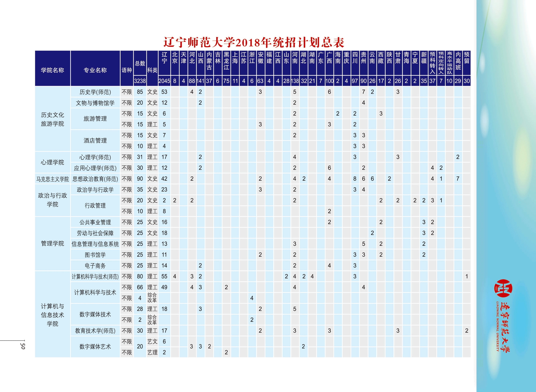Click the 公共事业管理 major cell
The height and width of the screenshot is (392, 536).
click(95, 222)
